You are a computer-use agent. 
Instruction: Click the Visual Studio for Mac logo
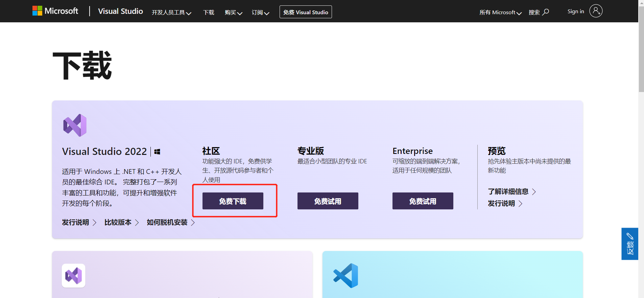point(74,276)
